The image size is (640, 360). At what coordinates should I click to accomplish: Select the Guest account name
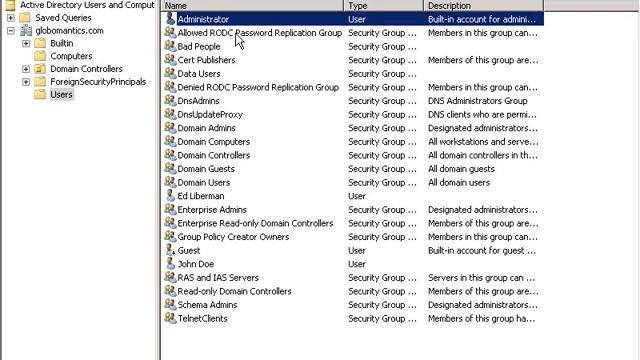tap(189, 251)
